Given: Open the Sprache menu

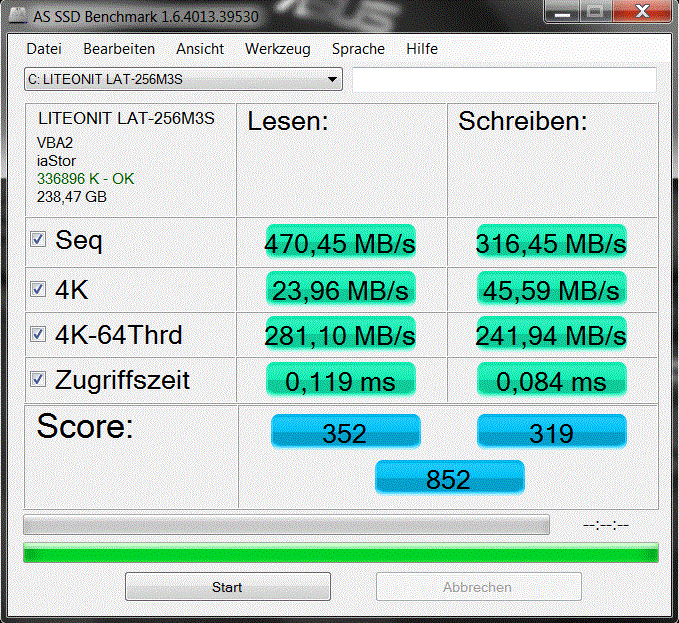Looking at the screenshot, I should click(x=358, y=49).
